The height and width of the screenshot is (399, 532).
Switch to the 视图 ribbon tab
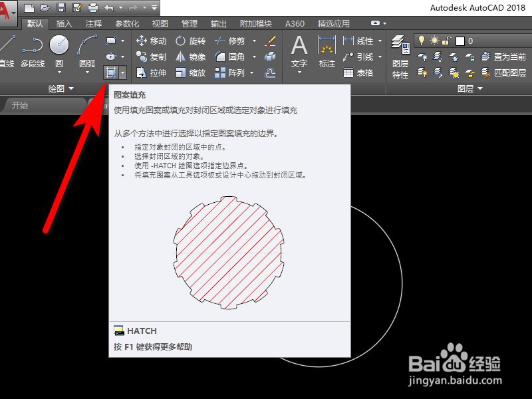coord(160,23)
